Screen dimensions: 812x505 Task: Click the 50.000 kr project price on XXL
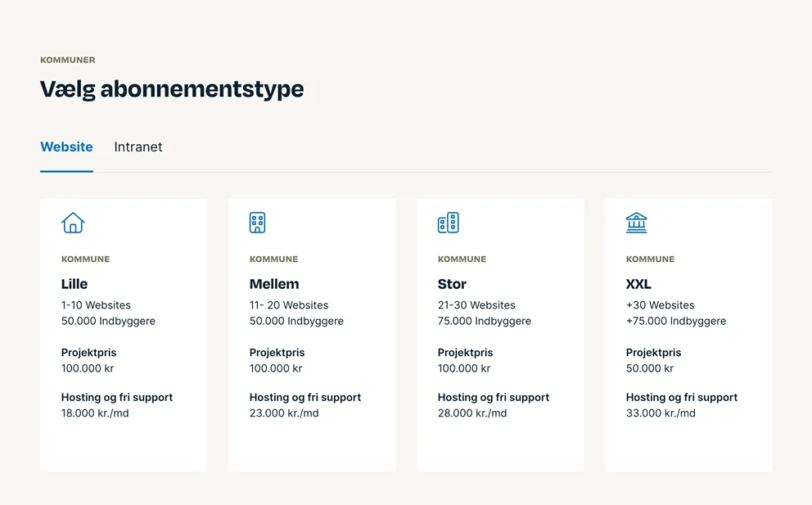pos(650,368)
